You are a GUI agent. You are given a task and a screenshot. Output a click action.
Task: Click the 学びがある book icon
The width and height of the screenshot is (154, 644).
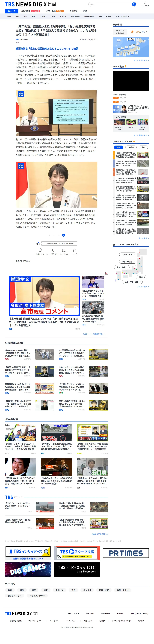pyautogui.click(x=64, y=250)
